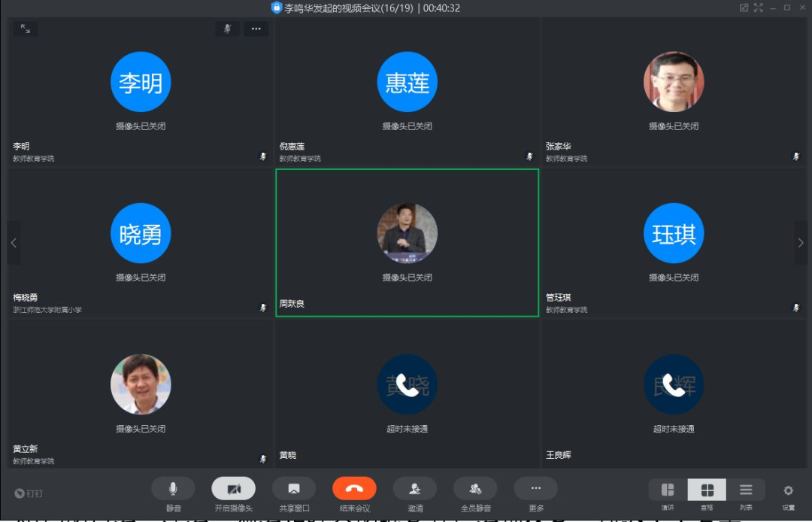
Task: Mute everyone using 全员静音
Action: click(x=475, y=489)
